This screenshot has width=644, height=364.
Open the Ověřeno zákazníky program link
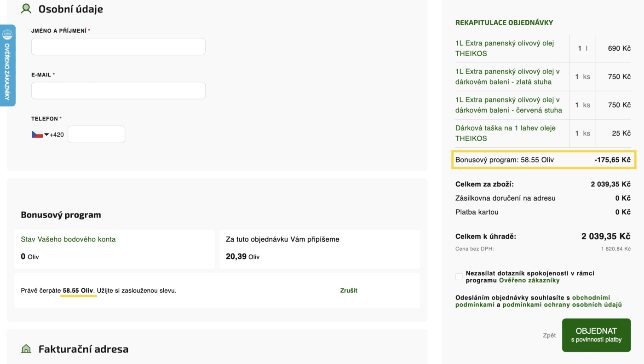pos(529,280)
